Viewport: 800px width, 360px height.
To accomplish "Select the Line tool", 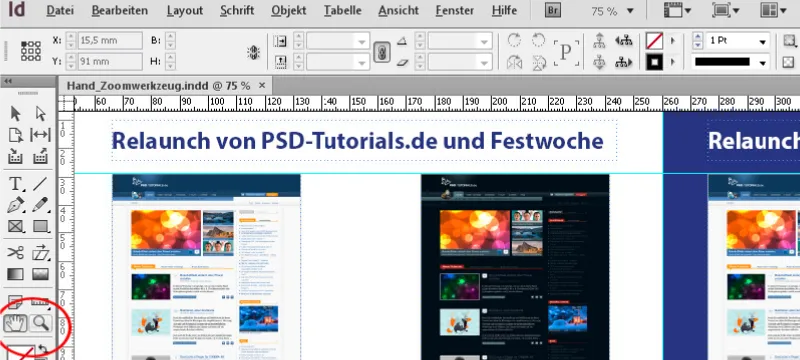I will pyautogui.click(x=40, y=184).
